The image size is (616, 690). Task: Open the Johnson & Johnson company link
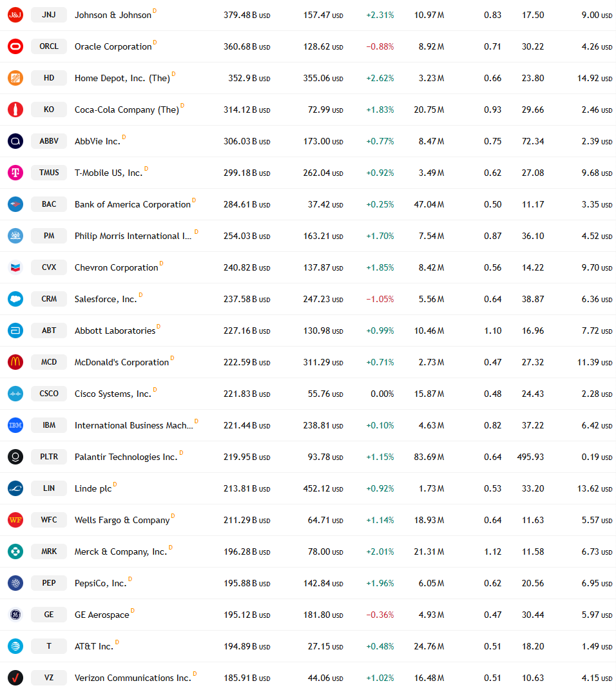pos(113,15)
